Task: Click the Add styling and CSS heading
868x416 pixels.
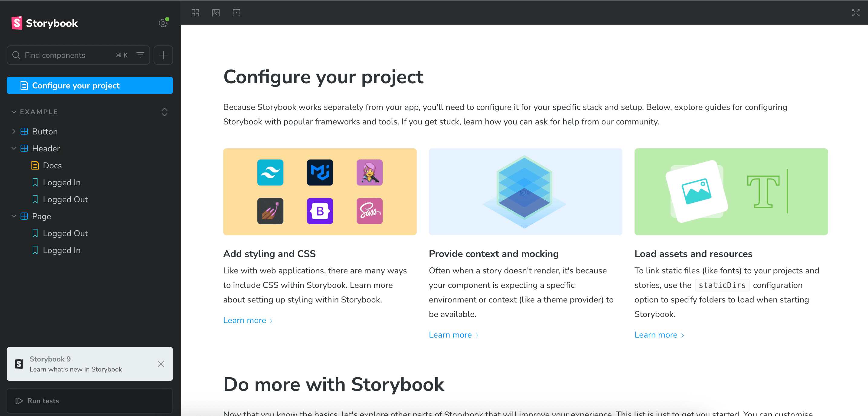Action: [x=269, y=254]
